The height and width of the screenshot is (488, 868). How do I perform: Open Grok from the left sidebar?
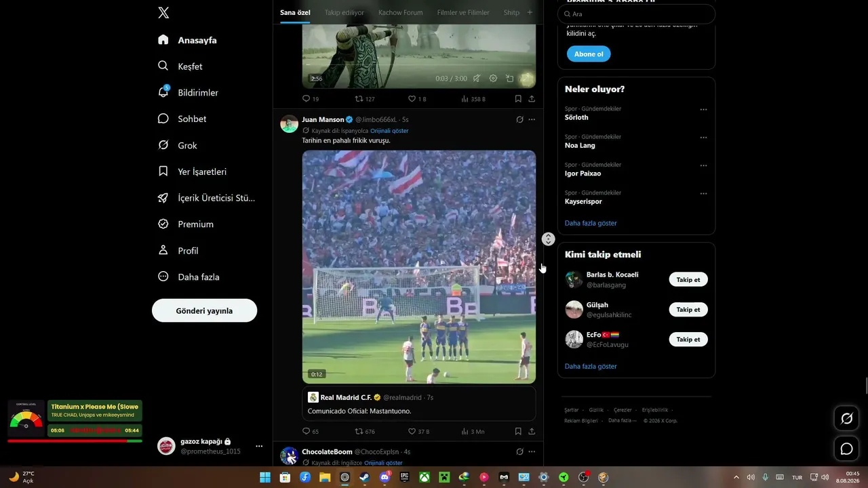(178, 145)
